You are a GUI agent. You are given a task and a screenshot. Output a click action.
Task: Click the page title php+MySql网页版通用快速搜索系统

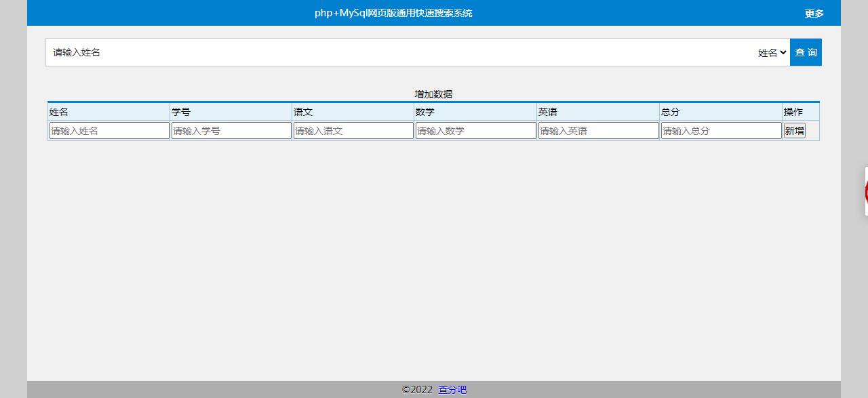click(393, 12)
